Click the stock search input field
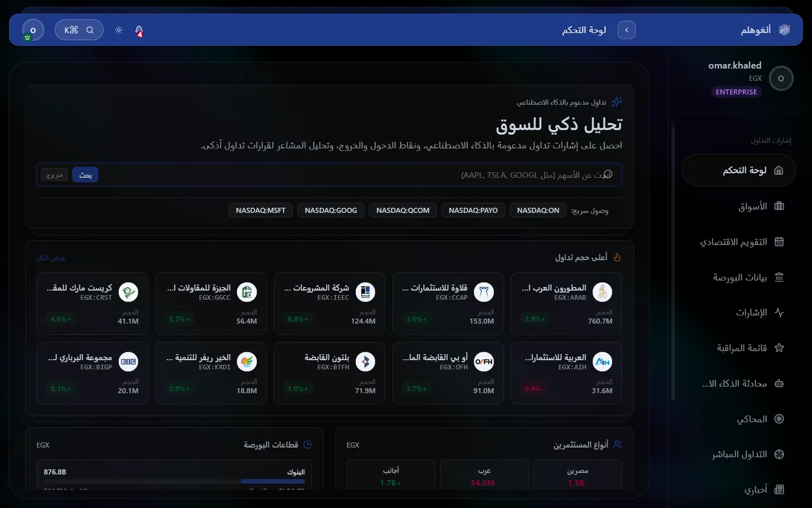Image resolution: width=812 pixels, height=508 pixels. [x=329, y=175]
